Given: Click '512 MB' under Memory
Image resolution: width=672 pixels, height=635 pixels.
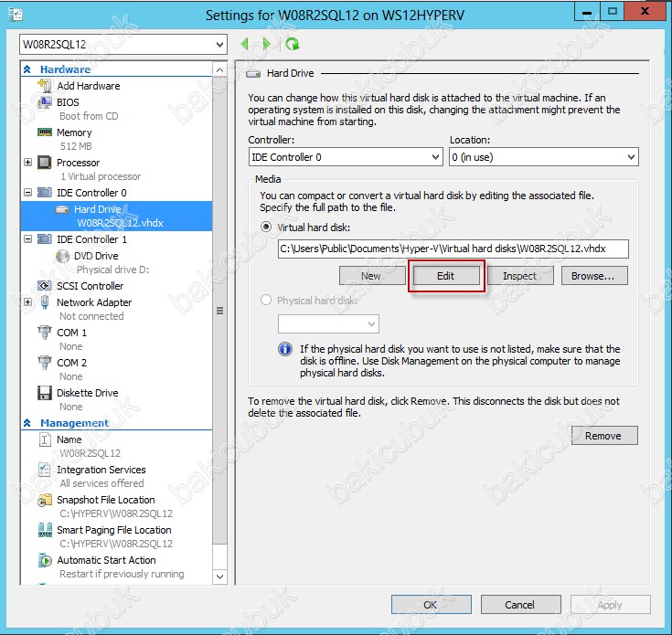Looking at the screenshot, I should [x=76, y=146].
